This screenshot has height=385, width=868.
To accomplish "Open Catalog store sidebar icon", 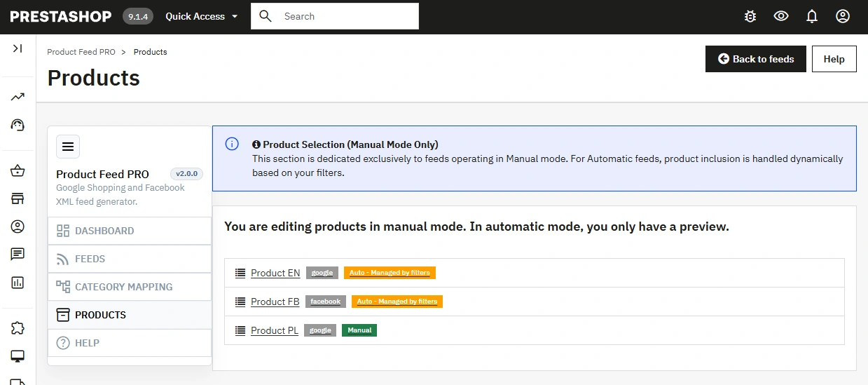I will click(x=18, y=198).
